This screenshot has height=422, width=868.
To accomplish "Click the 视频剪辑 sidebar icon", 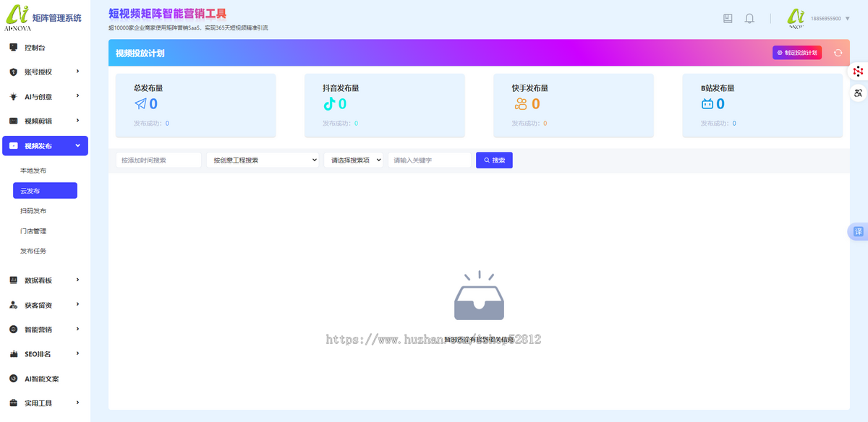I will click(13, 121).
